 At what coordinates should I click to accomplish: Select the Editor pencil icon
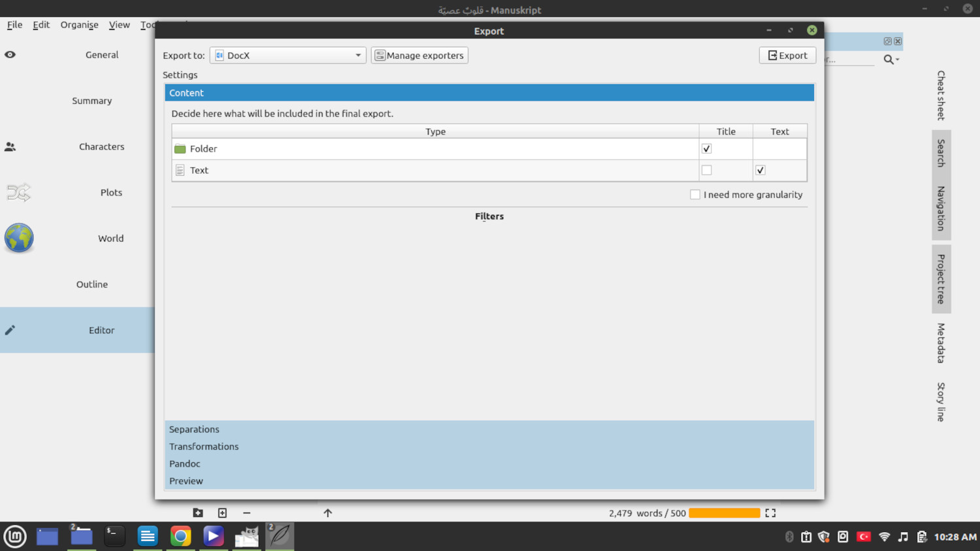pyautogui.click(x=10, y=330)
